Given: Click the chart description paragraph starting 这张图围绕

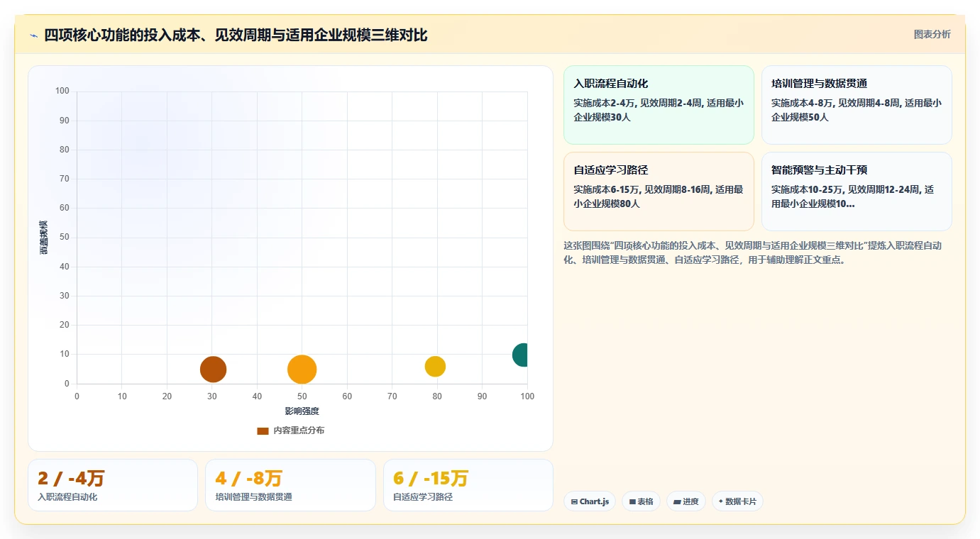Looking at the screenshot, I should click(754, 252).
